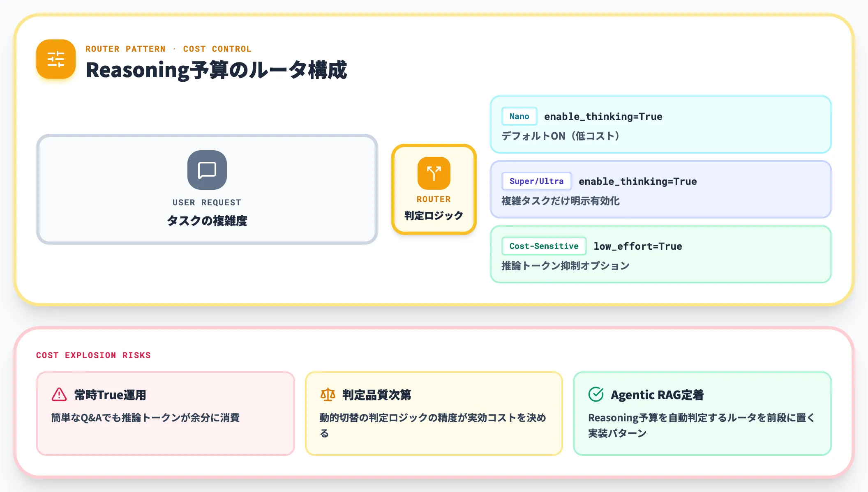Select the Super/Ultra model badge
868x492 pixels.
tap(536, 181)
